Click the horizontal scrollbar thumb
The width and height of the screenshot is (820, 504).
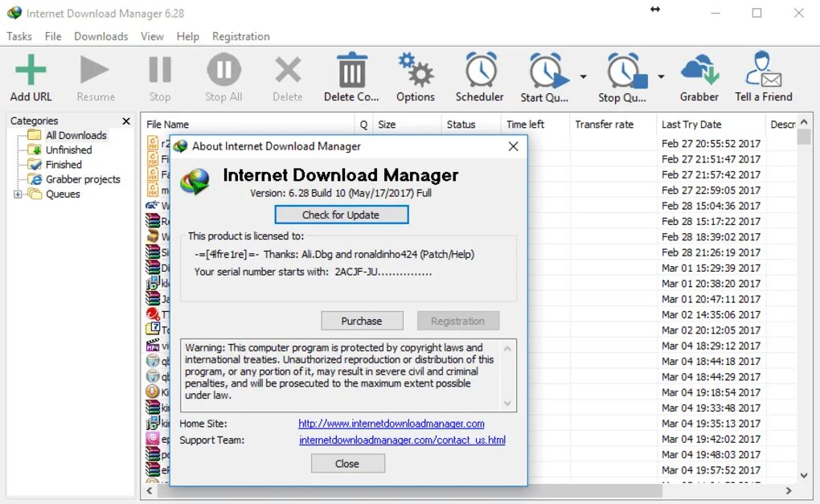pyautogui.click(x=409, y=491)
